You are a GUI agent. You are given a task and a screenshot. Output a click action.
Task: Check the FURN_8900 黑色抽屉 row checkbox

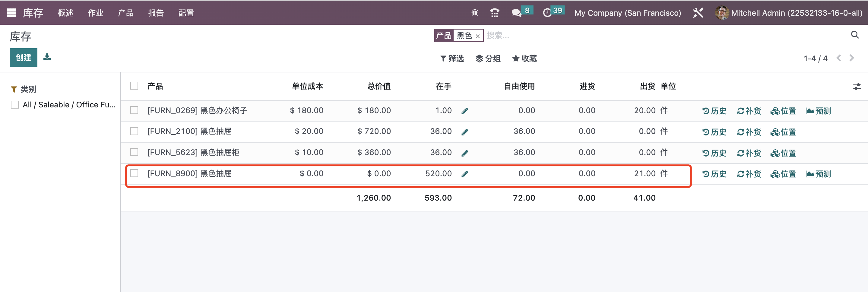134,173
